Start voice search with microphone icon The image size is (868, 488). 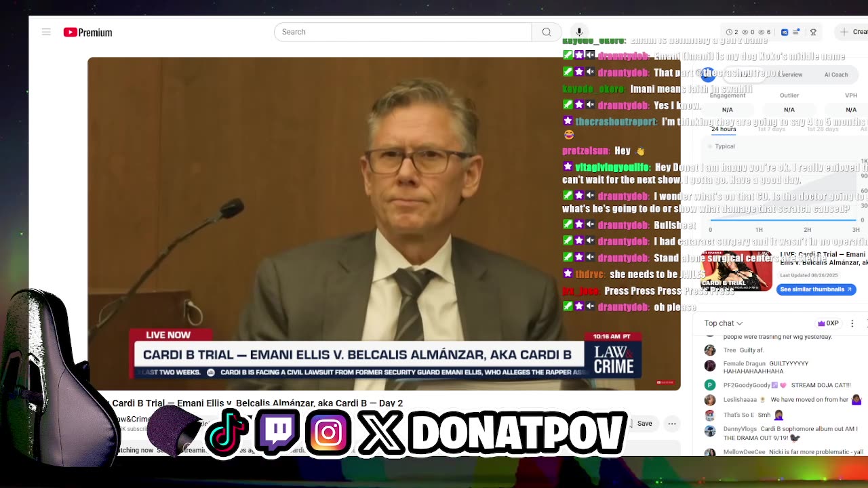click(579, 32)
